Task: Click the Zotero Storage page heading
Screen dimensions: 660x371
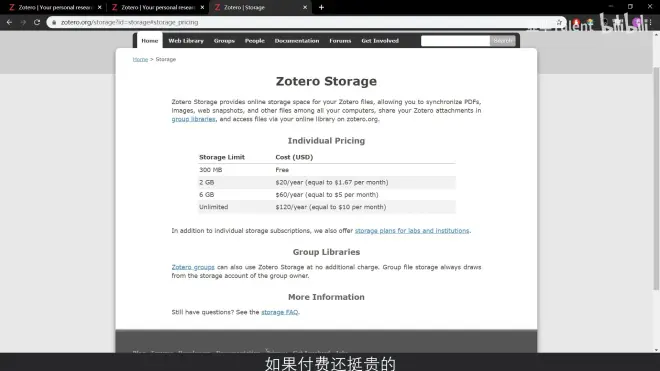Action: 326,81
